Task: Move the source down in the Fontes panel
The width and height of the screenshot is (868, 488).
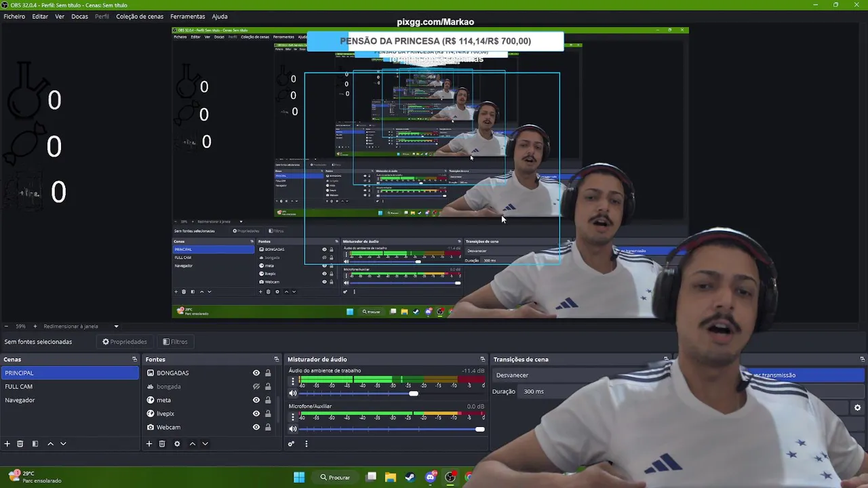Action: 205,444
